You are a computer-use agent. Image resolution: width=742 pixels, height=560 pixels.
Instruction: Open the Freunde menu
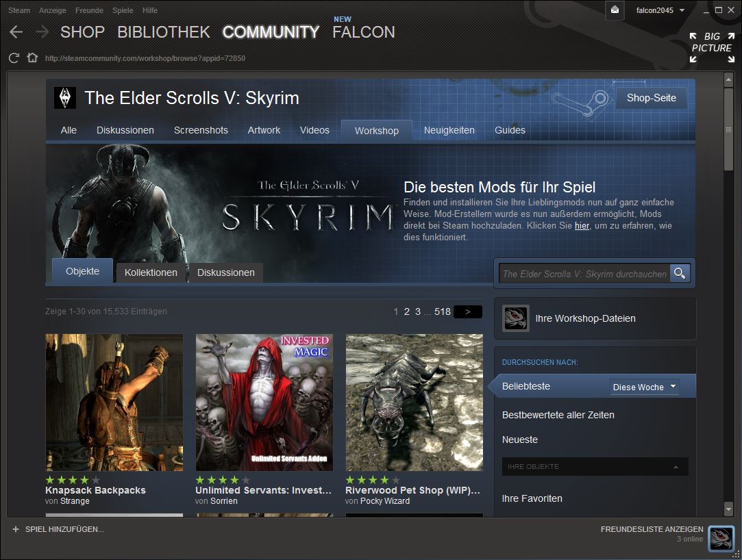click(89, 10)
